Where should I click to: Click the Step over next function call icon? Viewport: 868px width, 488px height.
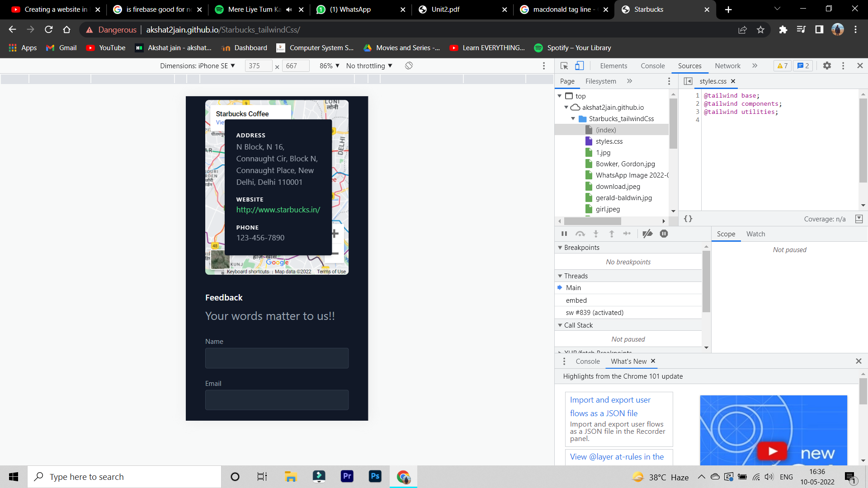pyautogui.click(x=580, y=234)
